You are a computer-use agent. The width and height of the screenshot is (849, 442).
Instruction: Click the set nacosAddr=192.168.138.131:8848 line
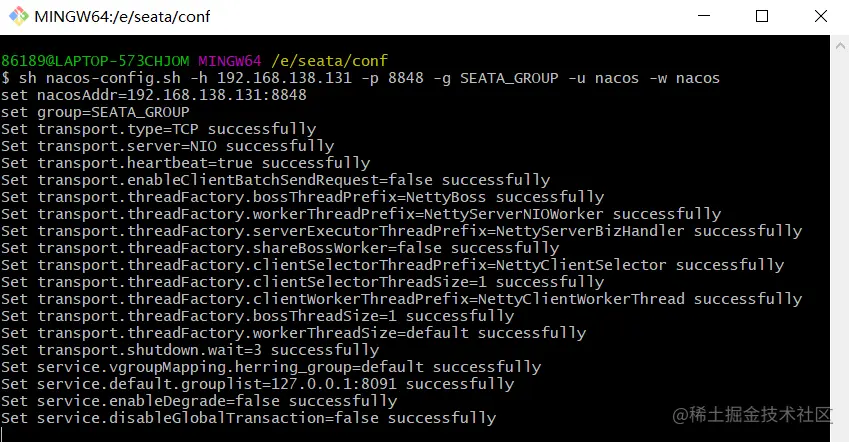[154, 95]
